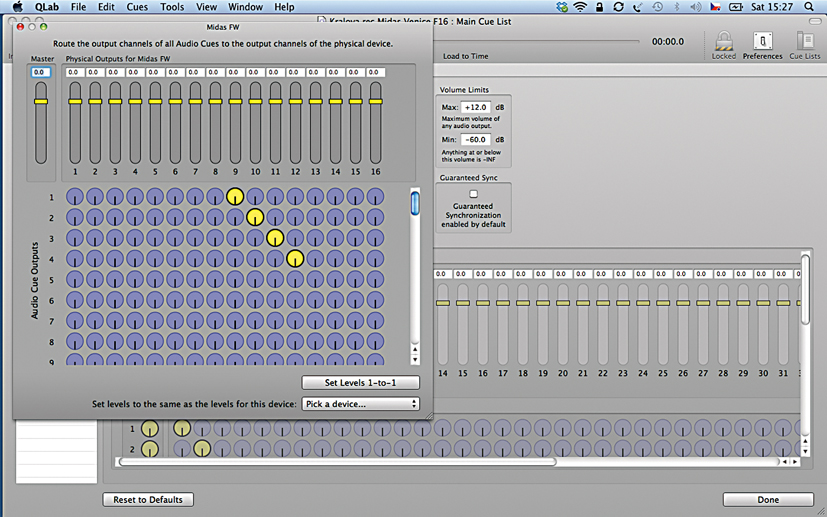Click background window channel 31 fader handle
The width and height of the screenshot is (827, 517).
(x=783, y=303)
